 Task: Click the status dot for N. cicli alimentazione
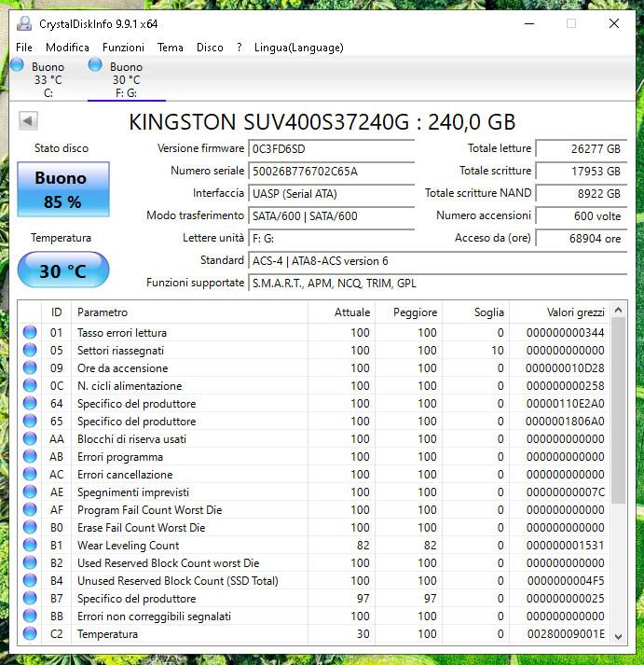(x=30, y=385)
